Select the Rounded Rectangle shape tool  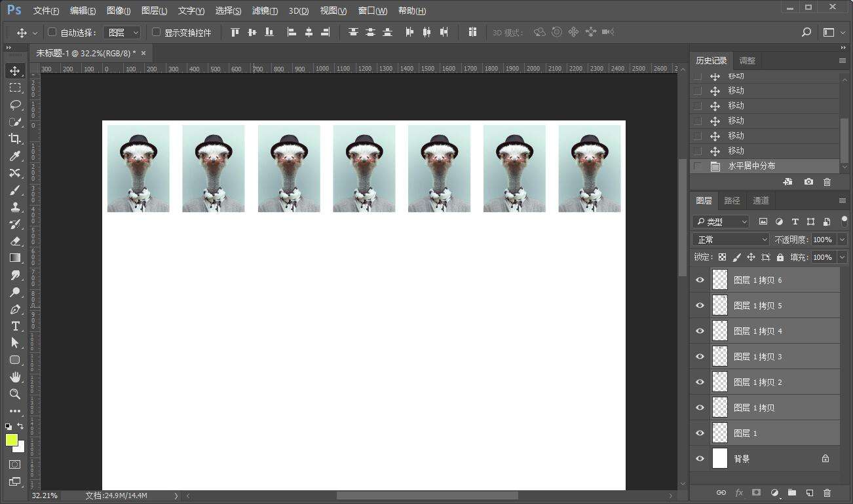point(15,360)
